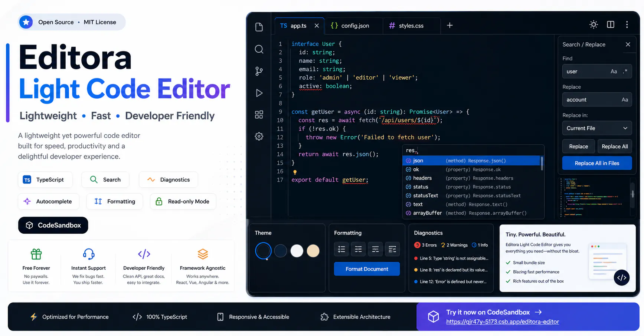This screenshot has width=644, height=336.
Task: Click the second alignment formatting icon
Action: coord(358,249)
